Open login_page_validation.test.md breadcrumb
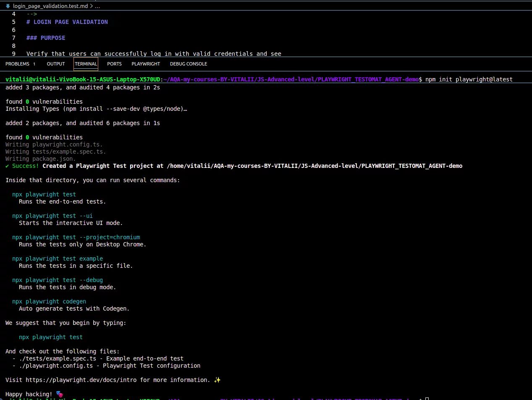This screenshot has height=400, width=532. click(x=50, y=6)
